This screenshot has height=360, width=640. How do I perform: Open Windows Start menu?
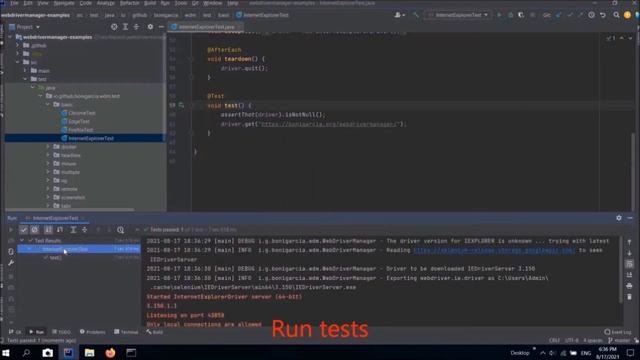pyautogui.click(x=6, y=353)
